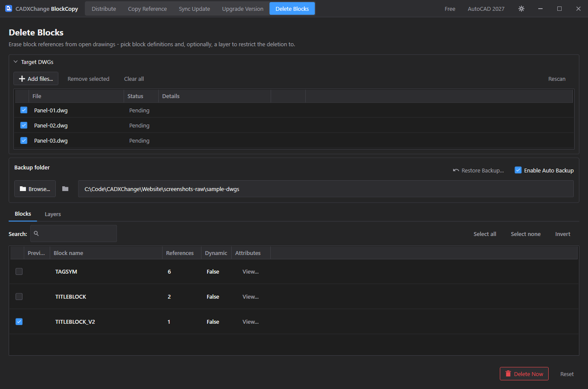Sort by References column header

(182, 253)
